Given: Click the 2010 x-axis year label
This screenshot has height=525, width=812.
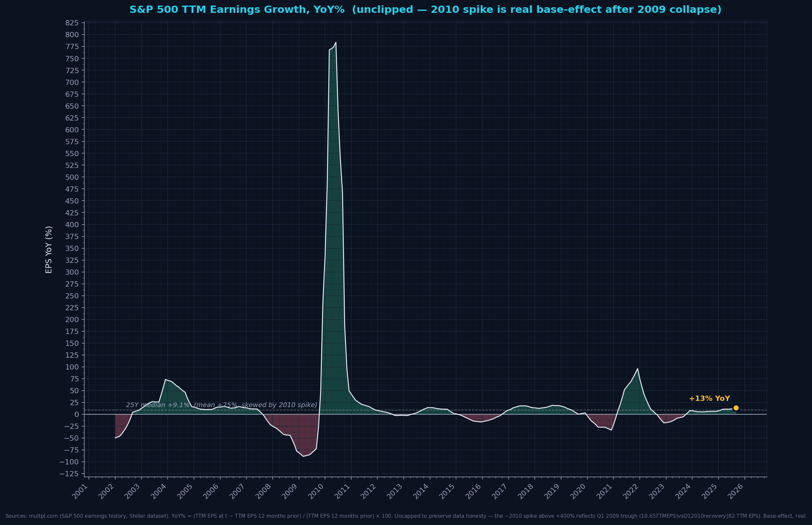Looking at the screenshot, I should [x=315, y=492].
